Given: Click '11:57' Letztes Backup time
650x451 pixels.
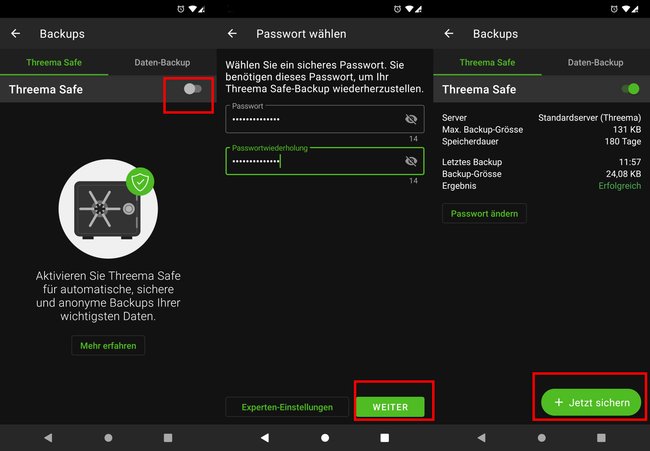Looking at the screenshot, I should tap(630, 162).
